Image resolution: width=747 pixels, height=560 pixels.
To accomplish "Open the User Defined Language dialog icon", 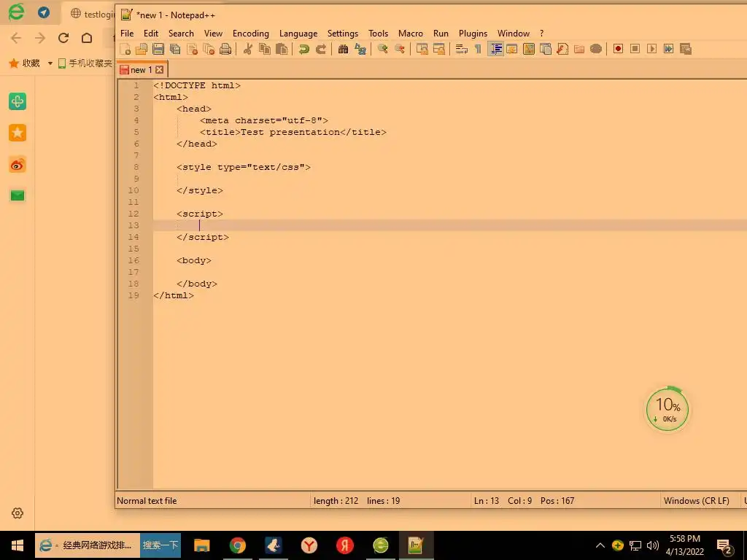I will [511, 49].
